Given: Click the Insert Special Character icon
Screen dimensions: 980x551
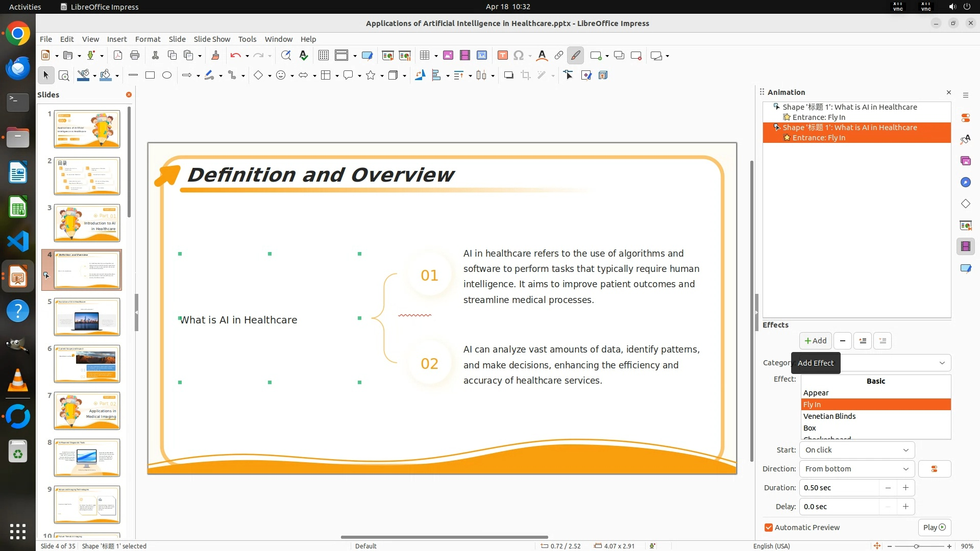Looking at the screenshot, I should tap(519, 56).
